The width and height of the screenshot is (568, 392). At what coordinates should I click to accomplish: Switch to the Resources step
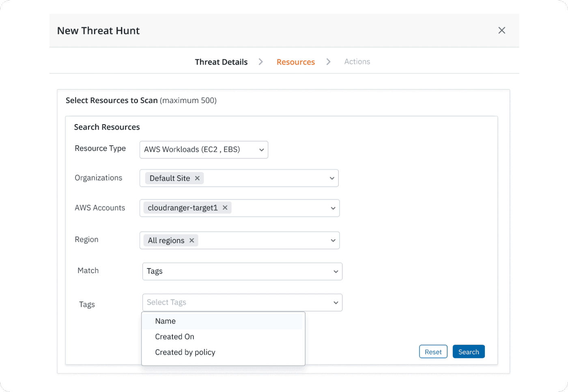pyautogui.click(x=295, y=62)
